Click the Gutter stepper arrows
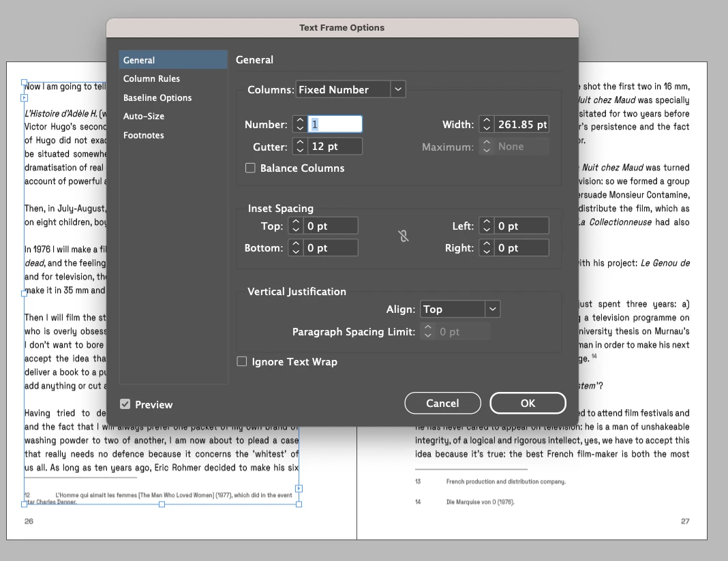 click(x=300, y=147)
